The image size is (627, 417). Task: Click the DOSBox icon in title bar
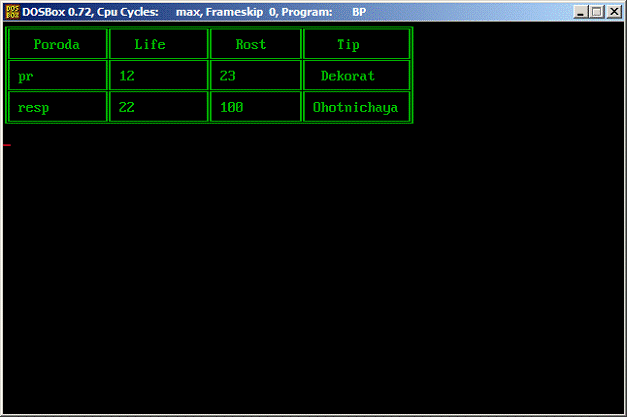point(12,12)
